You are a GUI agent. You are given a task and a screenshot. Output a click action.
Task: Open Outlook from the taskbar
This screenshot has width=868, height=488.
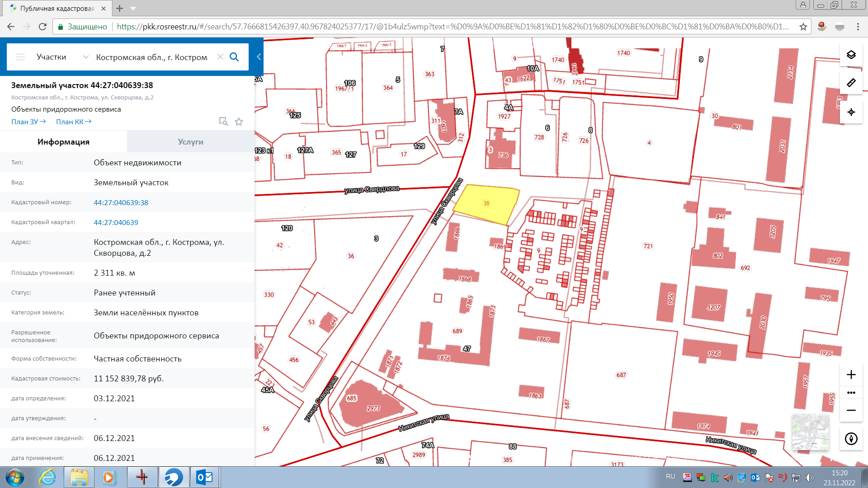pos(205,477)
